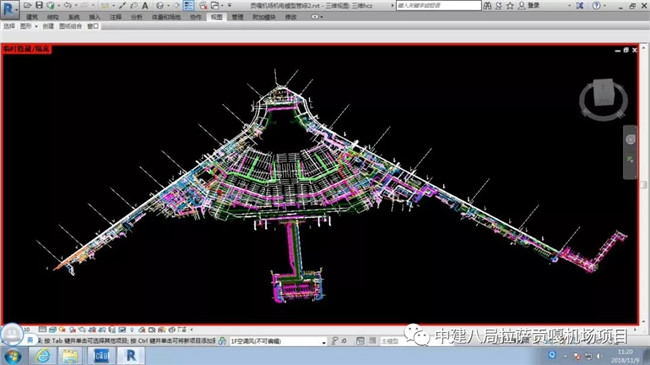650x365 pixels.
Task: Open the Detail Level control
Action: click(x=42, y=330)
